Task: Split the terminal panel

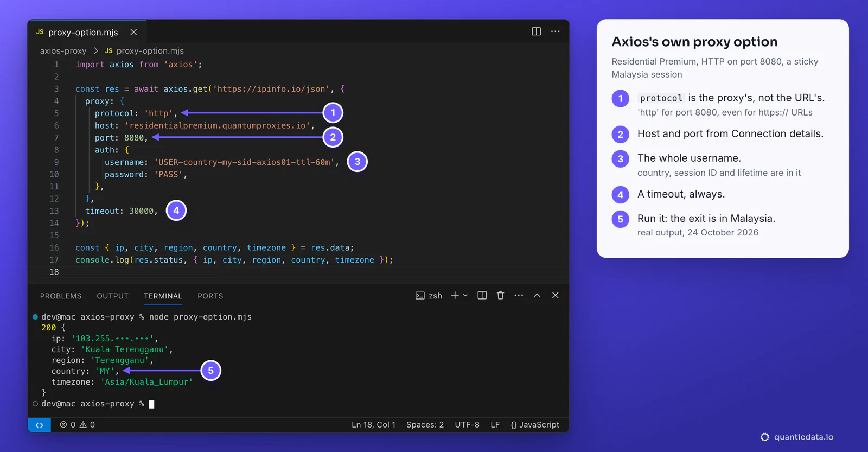Action: coord(482,295)
